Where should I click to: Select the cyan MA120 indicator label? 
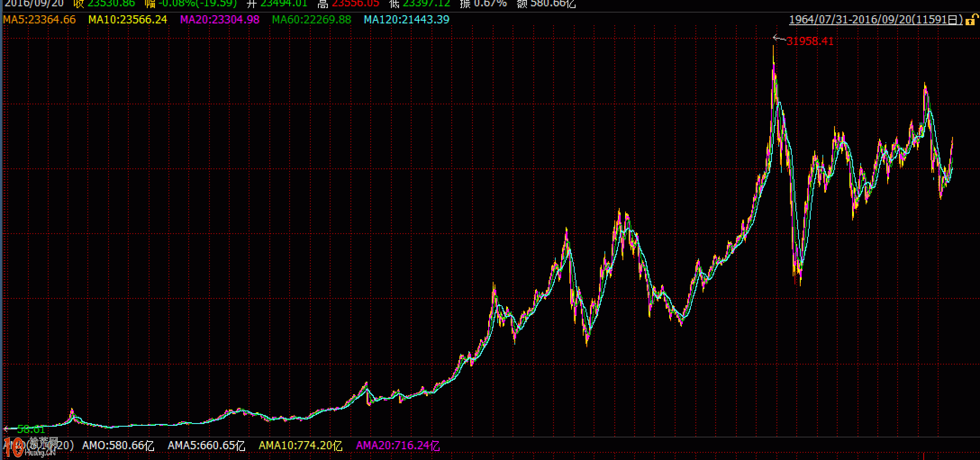click(x=406, y=20)
